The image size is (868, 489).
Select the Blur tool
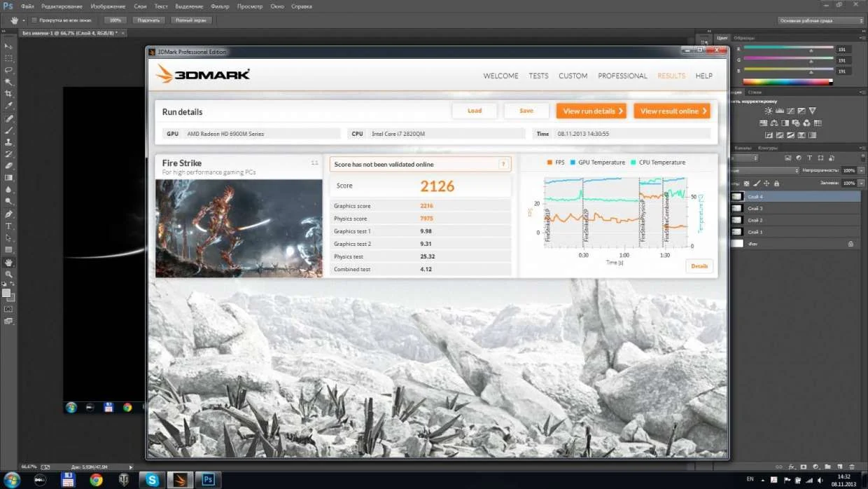tap(9, 190)
